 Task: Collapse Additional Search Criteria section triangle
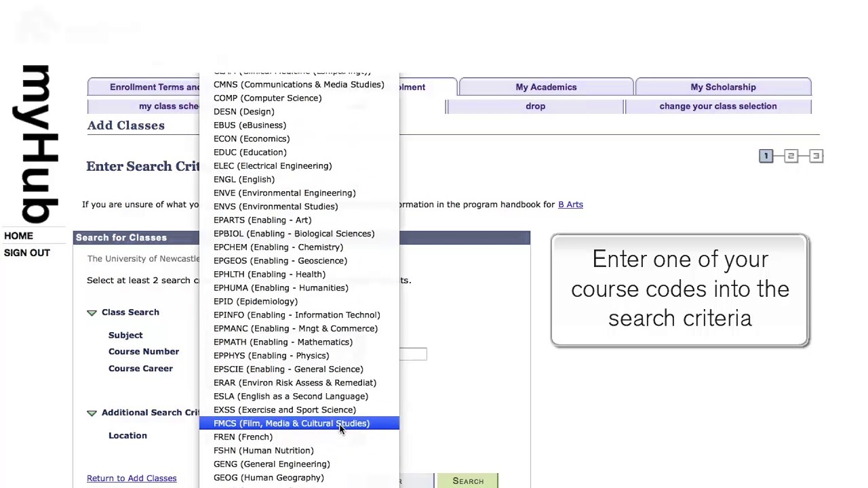click(92, 413)
